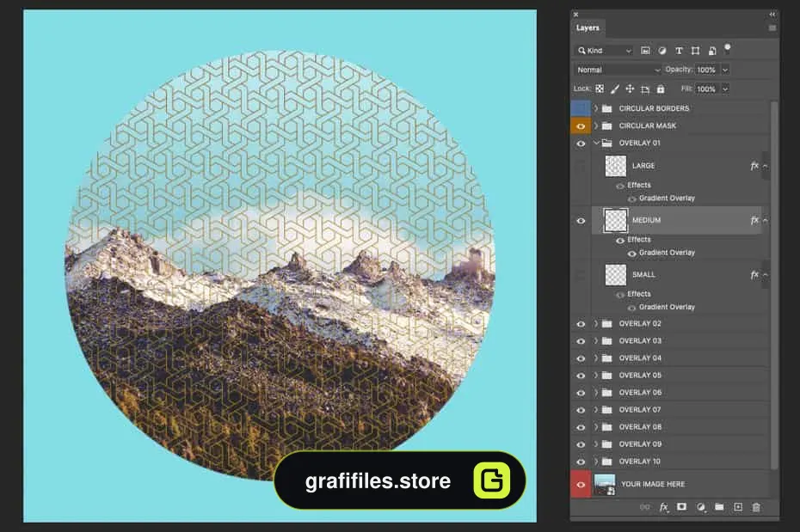Lock all layer attributes padlock

click(661, 89)
